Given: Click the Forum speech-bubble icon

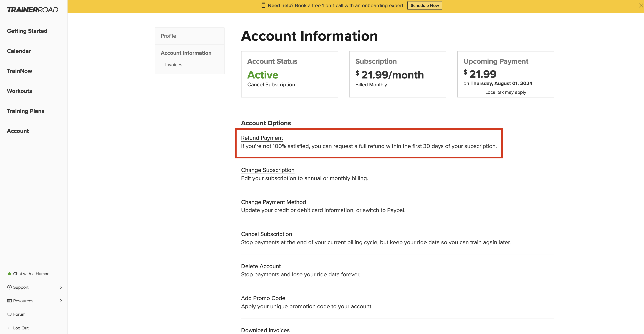Looking at the screenshot, I should (x=9, y=314).
